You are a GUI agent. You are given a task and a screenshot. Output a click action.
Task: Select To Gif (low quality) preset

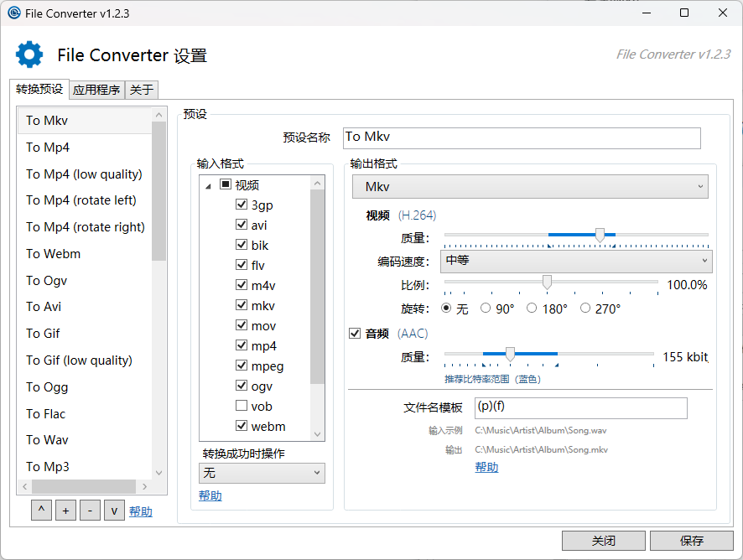click(85, 360)
